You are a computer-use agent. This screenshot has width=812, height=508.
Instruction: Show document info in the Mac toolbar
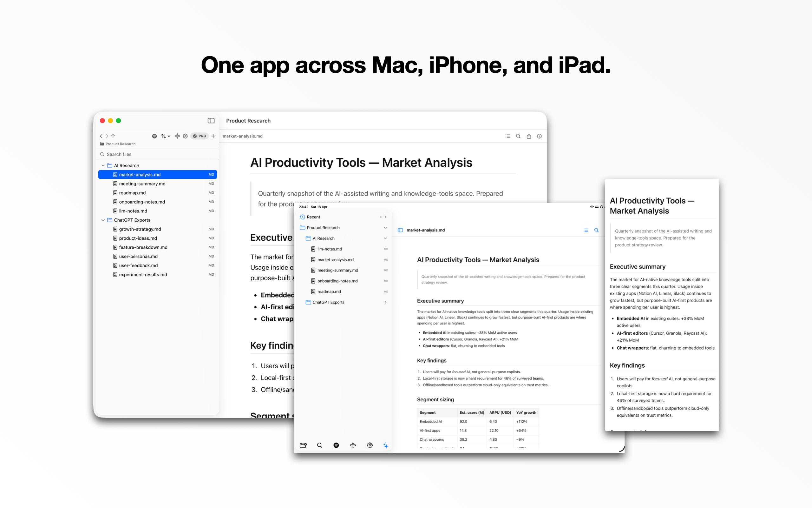[x=539, y=136]
